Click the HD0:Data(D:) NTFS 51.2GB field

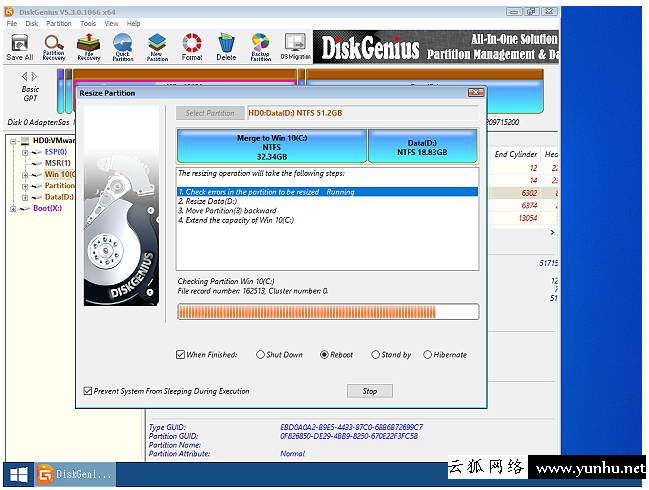point(363,113)
